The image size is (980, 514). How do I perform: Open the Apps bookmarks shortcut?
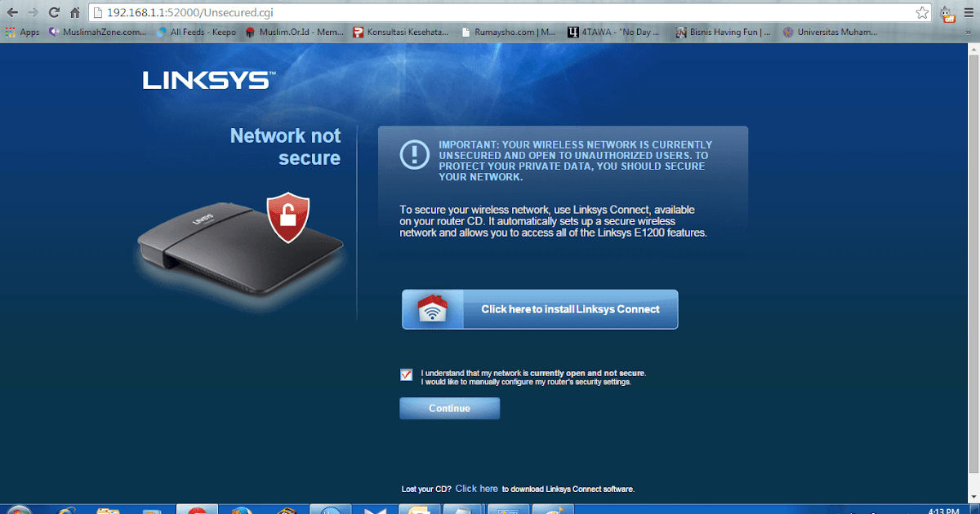(x=22, y=33)
